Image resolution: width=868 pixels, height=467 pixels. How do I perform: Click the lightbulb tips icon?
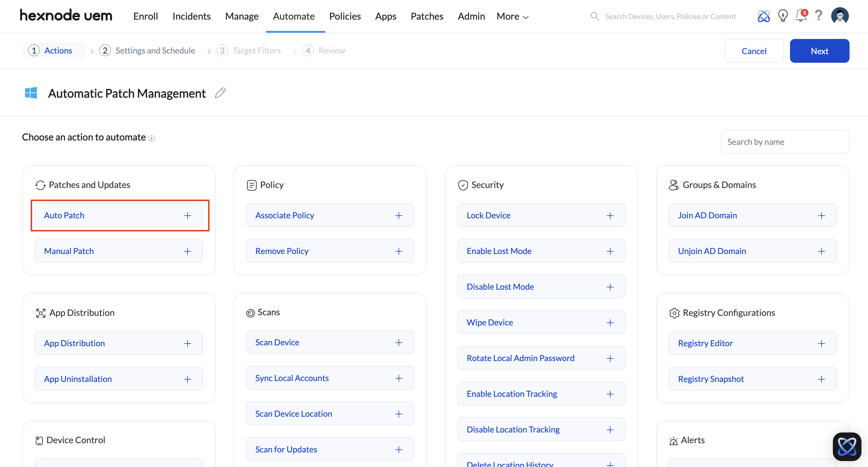(x=782, y=16)
